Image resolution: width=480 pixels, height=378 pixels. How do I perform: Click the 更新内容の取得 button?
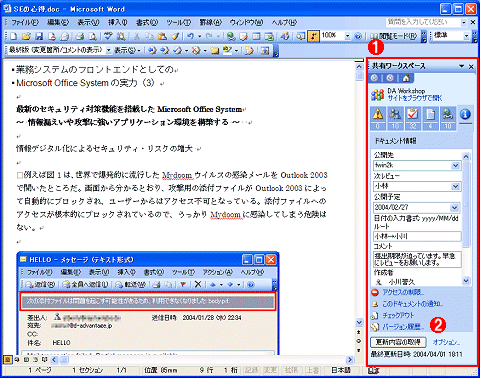click(x=398, y=342)
